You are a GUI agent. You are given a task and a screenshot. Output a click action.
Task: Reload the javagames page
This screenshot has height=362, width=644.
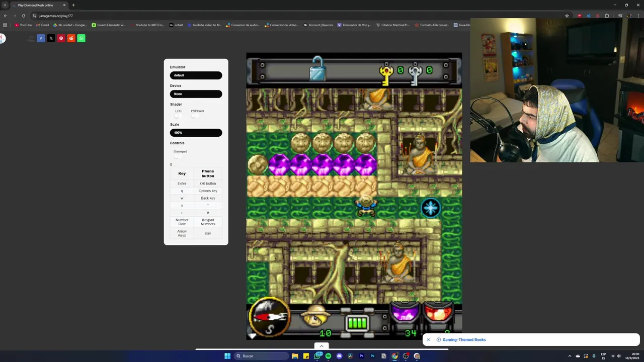(23, 16)
